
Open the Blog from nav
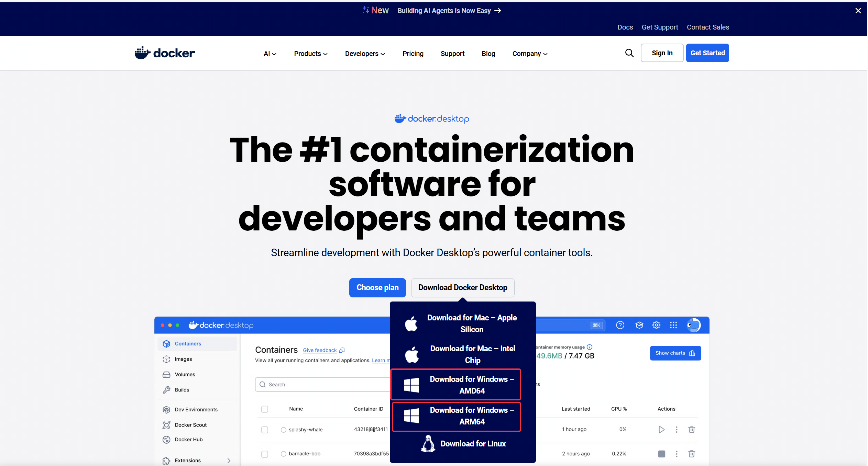[488, 54]
